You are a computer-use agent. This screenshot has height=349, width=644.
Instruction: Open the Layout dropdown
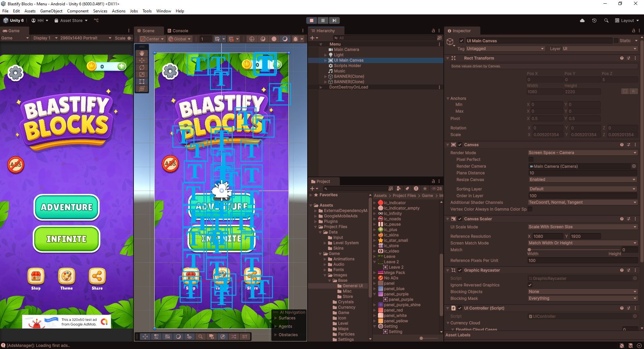point(627,20)
